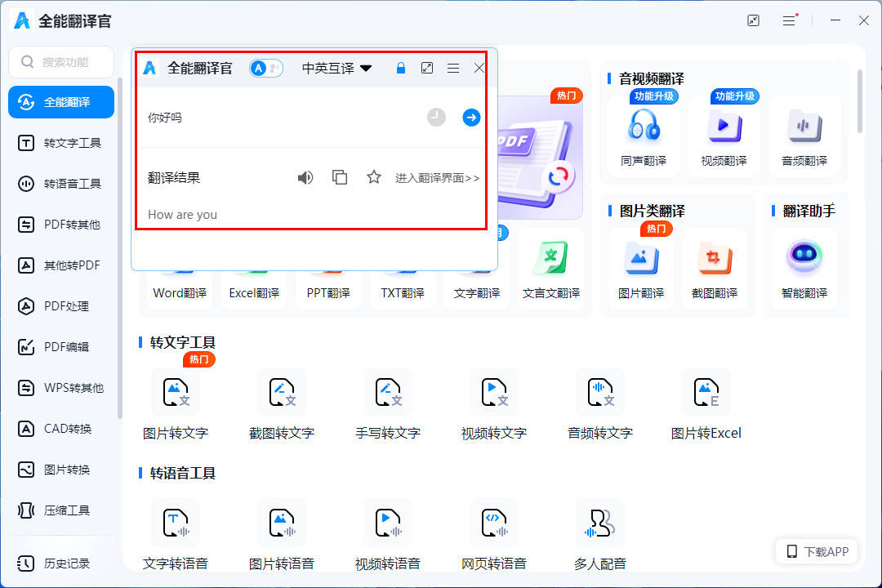882x588 pixels.
Task: Open the 截图翻译 tool
Action: (x=715, y=269)
